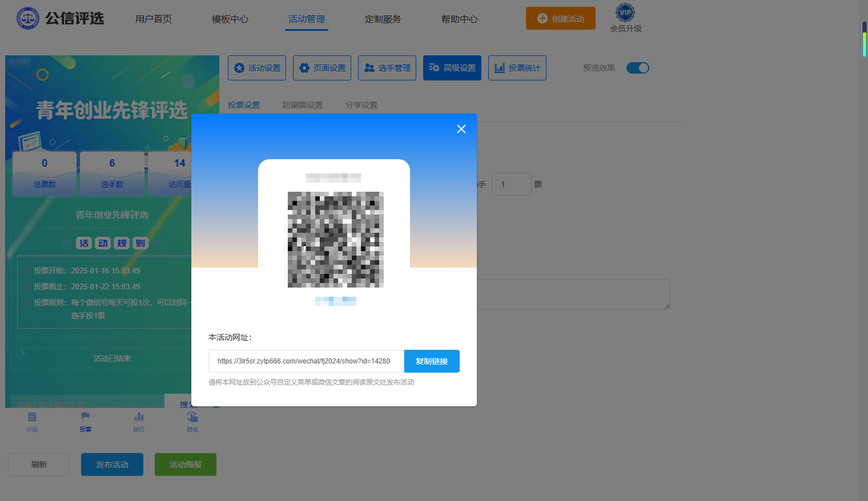Click the people icon on 选手管理
Screen dimensions: 868x501
pyautogui.click(x=369, y=68)
